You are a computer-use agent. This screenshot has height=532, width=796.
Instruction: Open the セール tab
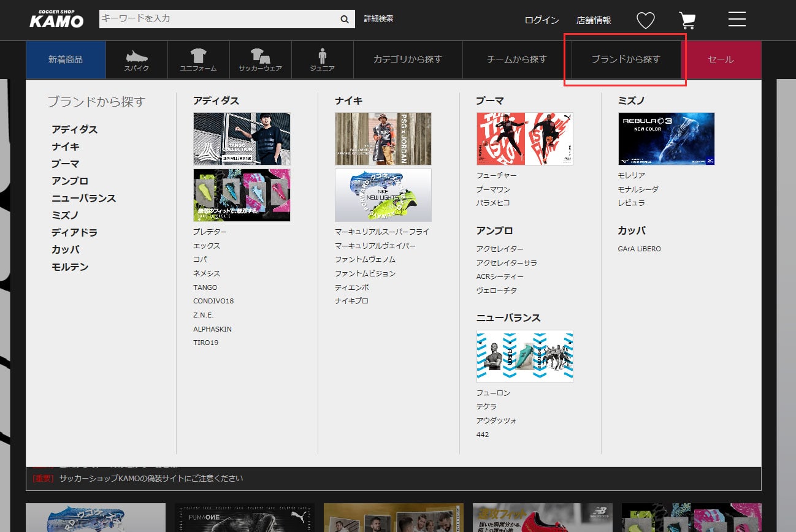(x=721, y=59)
